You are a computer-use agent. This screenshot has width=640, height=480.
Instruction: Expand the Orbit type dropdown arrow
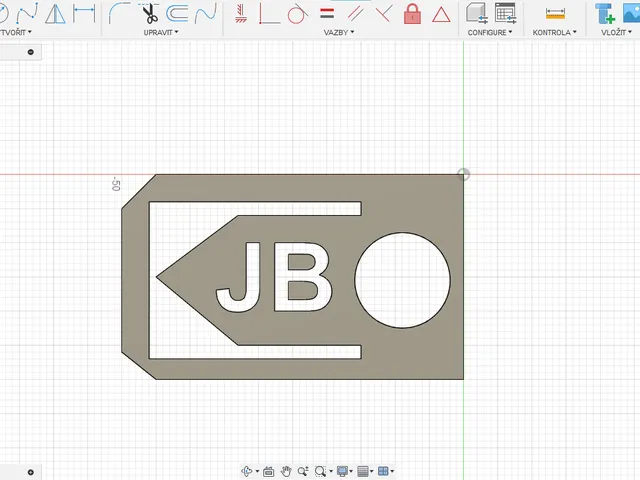tap(258, 471)
